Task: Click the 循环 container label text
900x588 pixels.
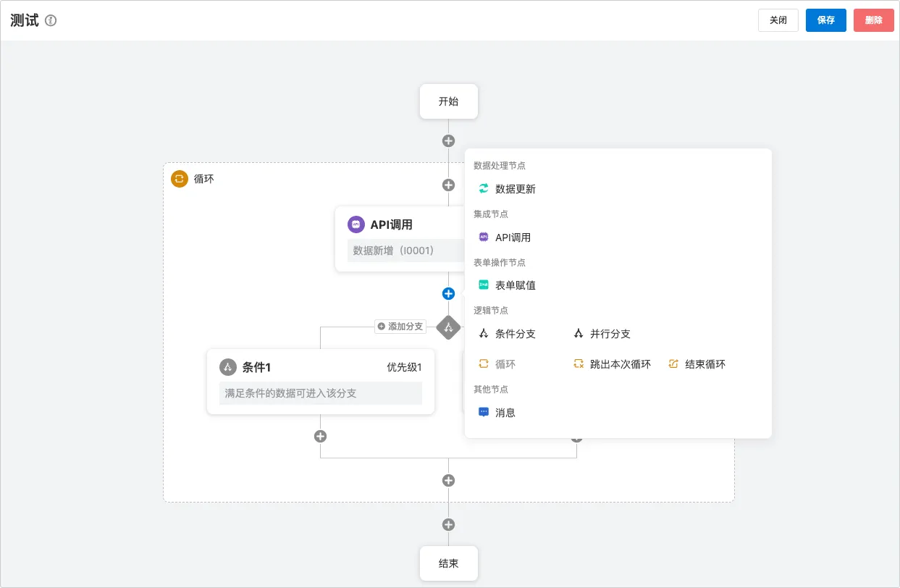Action: click(x=204, y=178)
